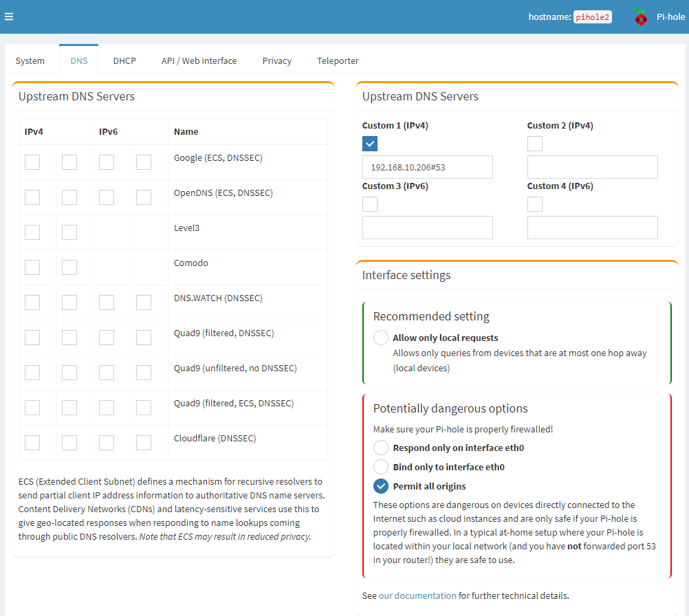This screenshot has height=616, width=689.
Task: Check first IPv6 box for Cloudflare
Action: tap(107, 443)
